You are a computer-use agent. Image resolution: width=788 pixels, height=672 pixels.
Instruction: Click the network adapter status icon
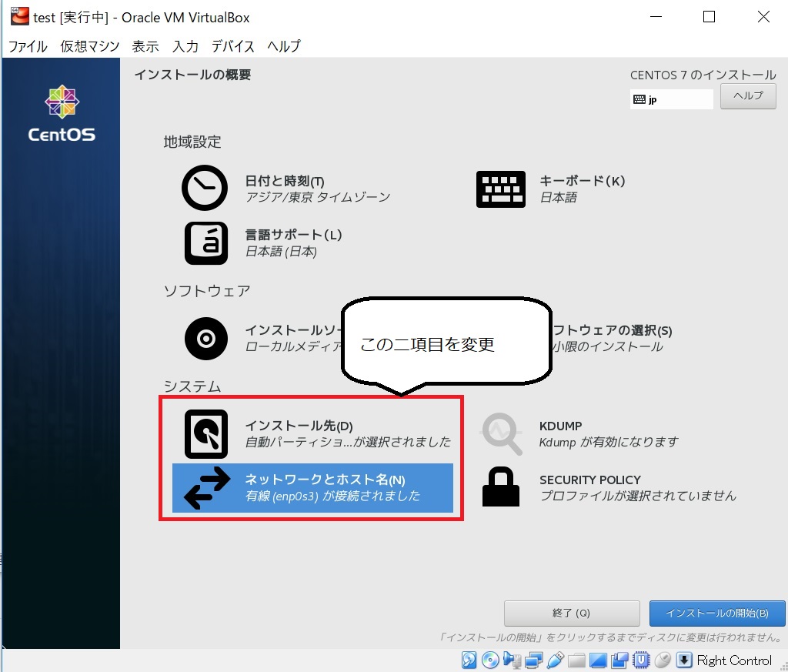coord(533,660)
